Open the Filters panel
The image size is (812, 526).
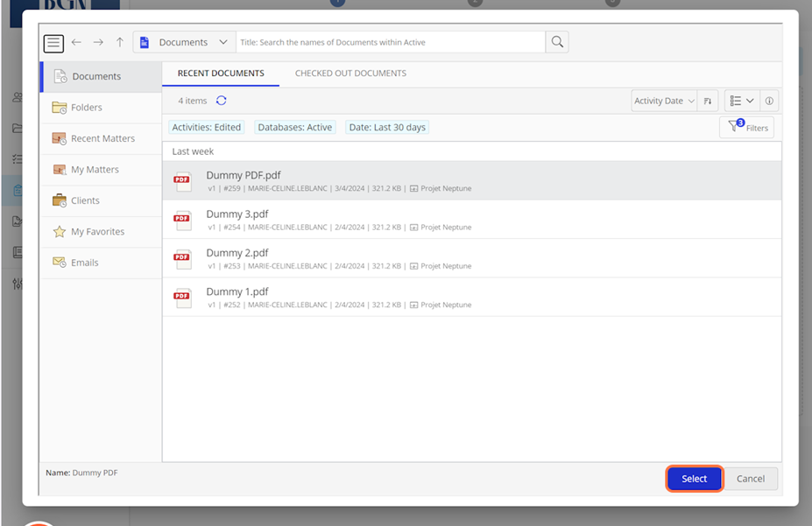pos(747,127)
